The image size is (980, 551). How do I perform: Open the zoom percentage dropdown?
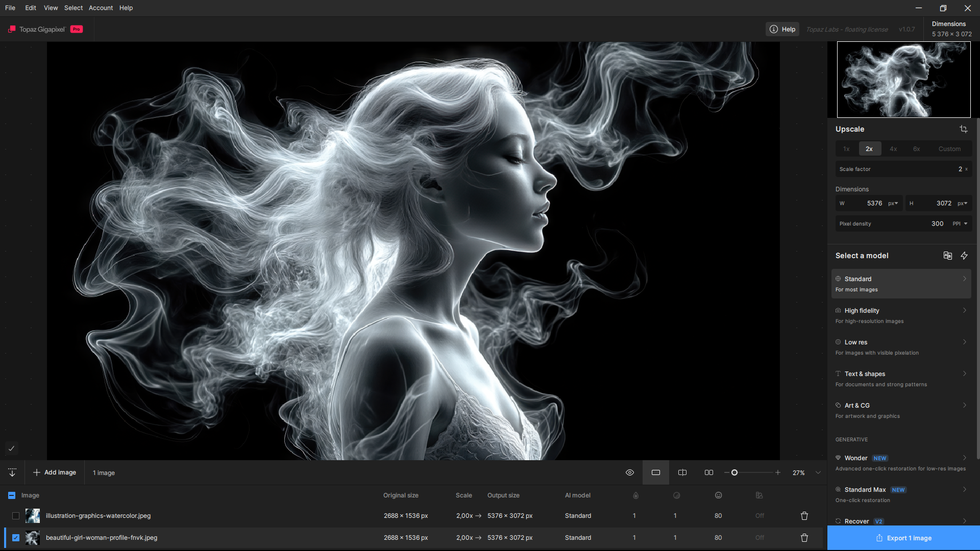point(818,472)
